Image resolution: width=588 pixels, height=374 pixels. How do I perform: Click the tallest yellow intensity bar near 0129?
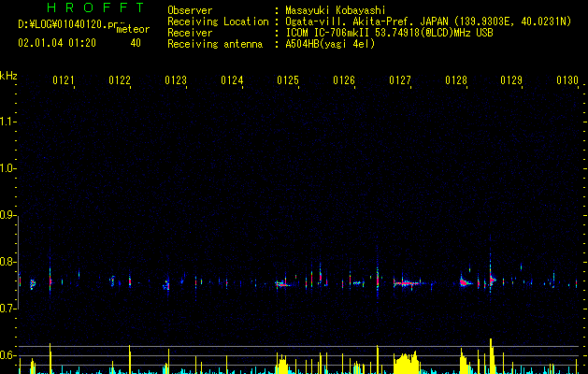491,356
